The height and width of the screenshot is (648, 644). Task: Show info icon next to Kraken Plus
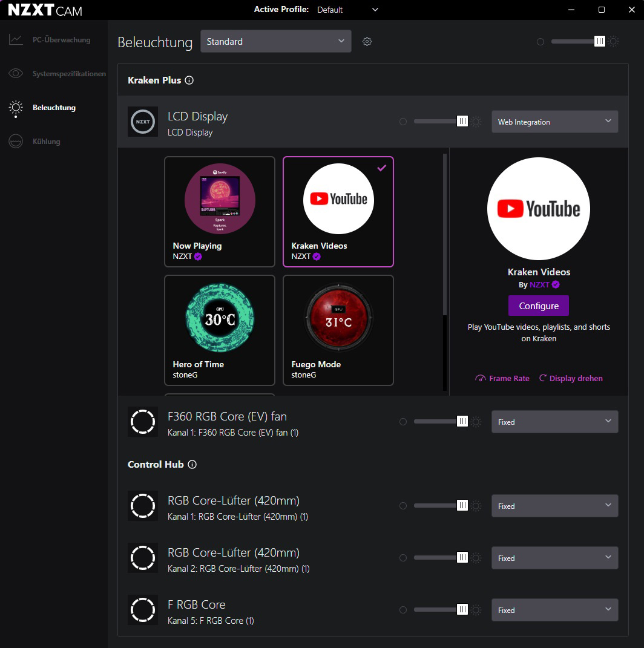[x=189, y=80]
